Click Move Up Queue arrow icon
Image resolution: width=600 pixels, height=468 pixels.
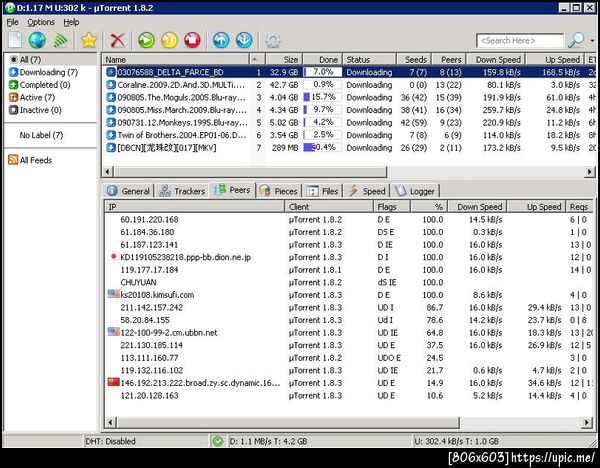(x=221, y=40)
